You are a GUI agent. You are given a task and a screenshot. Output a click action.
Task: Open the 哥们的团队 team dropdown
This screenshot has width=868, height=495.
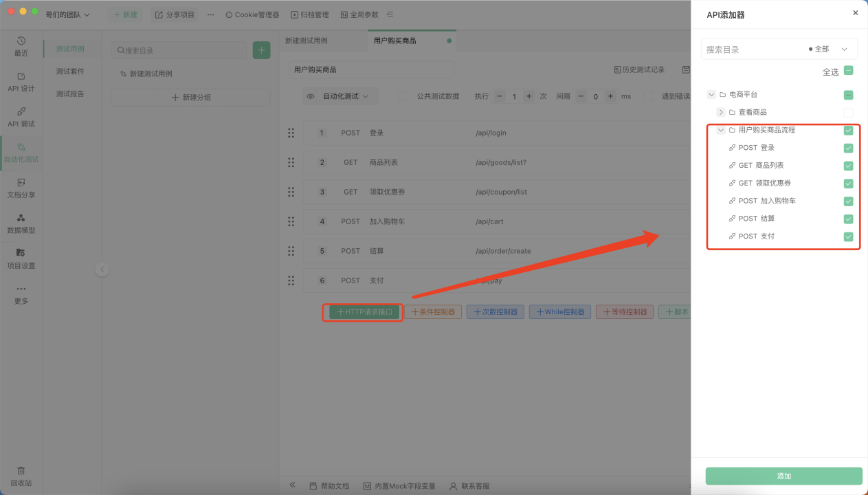(x=67, y=14)
